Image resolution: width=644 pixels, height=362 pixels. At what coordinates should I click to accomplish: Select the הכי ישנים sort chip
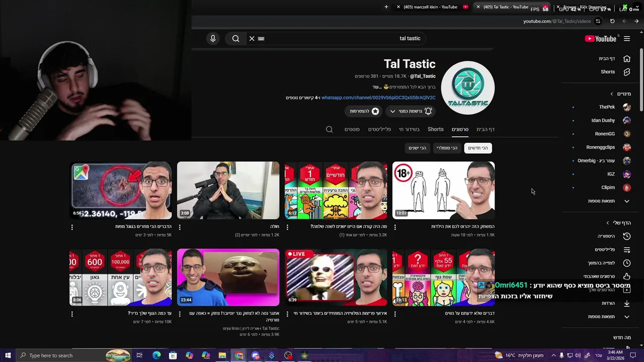pyautogui.click(x=417, y=148)
